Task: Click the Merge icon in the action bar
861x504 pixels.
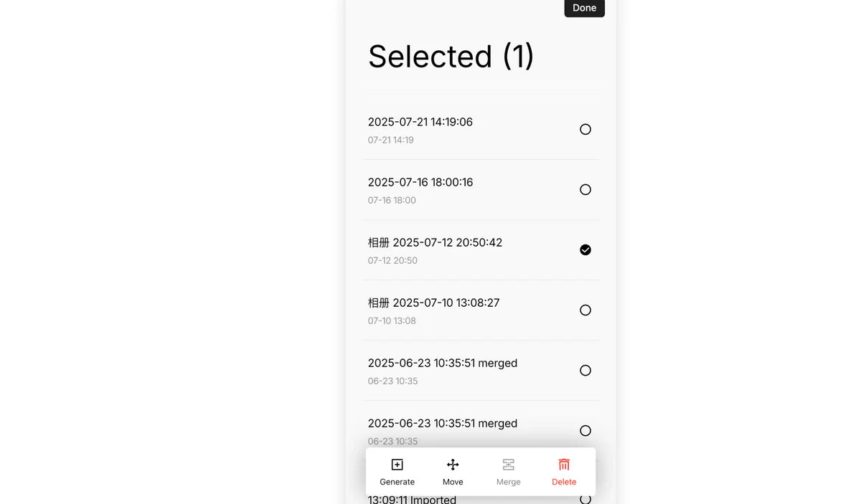Action: pyautogui.click(x=508, y=465)
